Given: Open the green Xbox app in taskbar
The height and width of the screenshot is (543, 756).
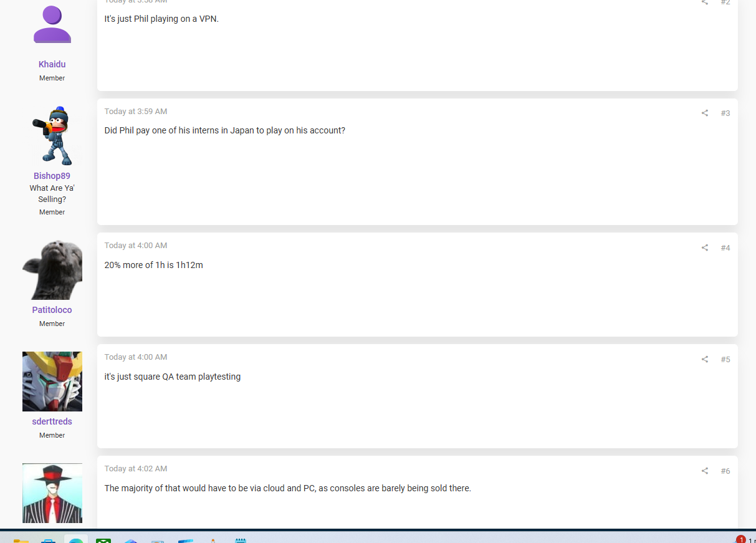Looking at the screenshot, I should (103, 539).
